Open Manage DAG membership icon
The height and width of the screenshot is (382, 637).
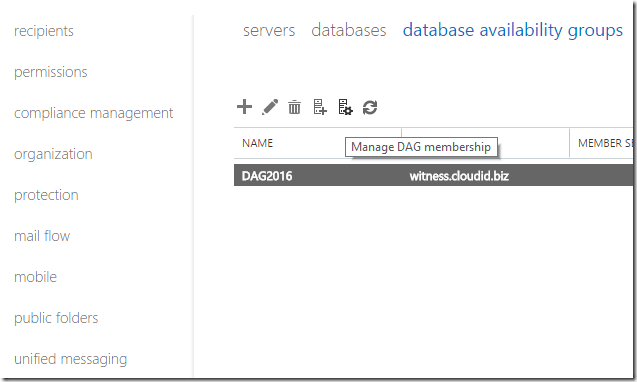(x=345, y=107)
